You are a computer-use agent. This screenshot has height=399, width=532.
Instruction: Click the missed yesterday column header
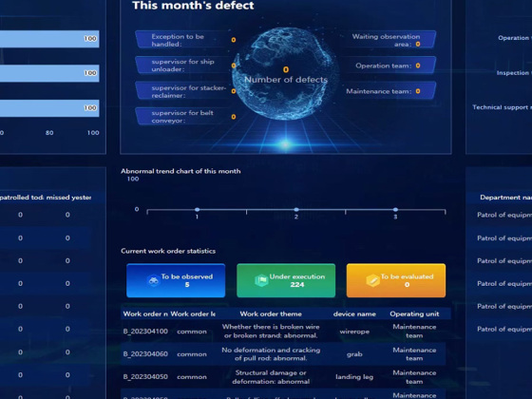(68, 198)
